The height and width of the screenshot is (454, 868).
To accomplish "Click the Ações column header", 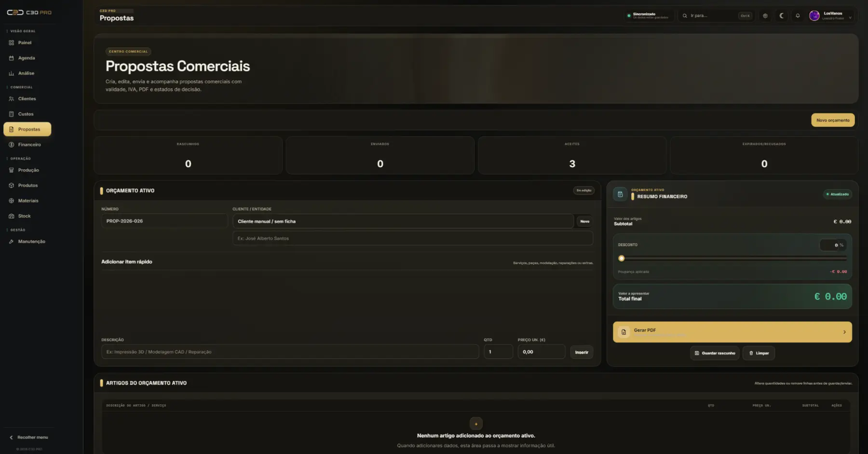I will pyautogui.click(x=837, y=406).
